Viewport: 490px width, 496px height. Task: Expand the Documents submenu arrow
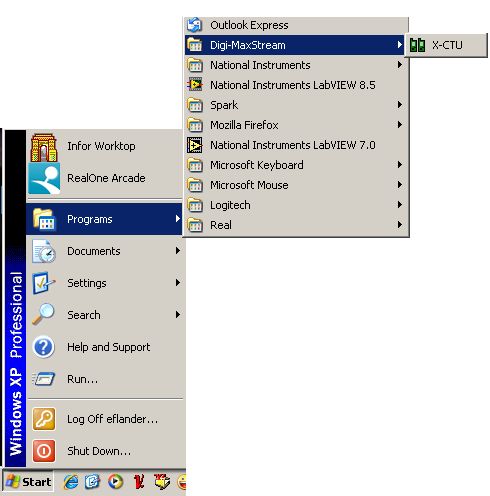point(178,251)
